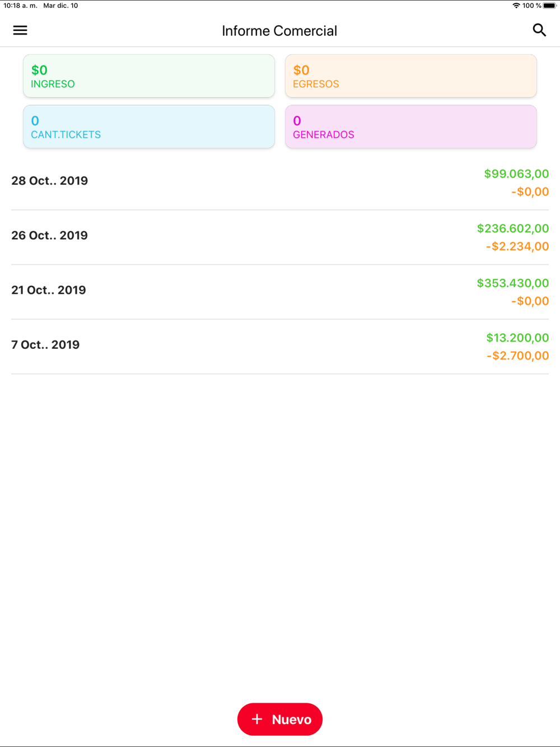Tap the $99.063,00 income amount
This screenshot has width=560, height=747.
click(516, 174)
